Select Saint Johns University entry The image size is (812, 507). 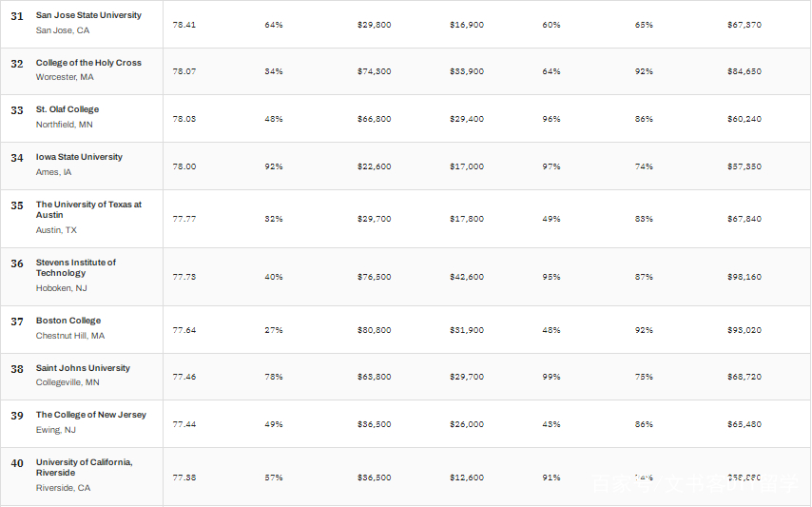[83, 368]
